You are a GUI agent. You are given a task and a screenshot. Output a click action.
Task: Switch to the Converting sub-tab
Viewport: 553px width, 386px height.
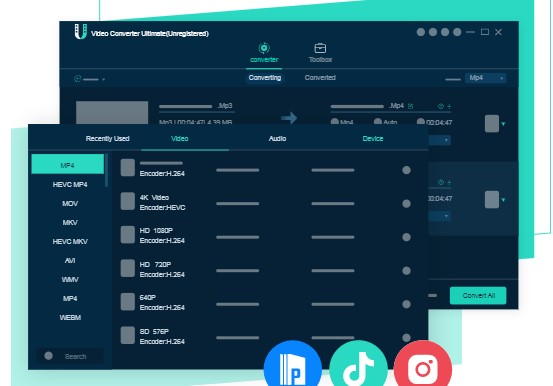click(x=265, y=78)
